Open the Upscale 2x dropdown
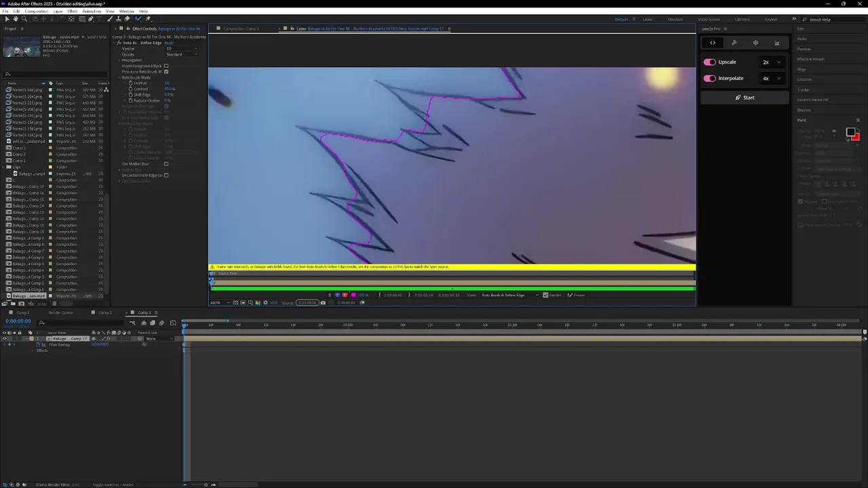 coord(772,62)
